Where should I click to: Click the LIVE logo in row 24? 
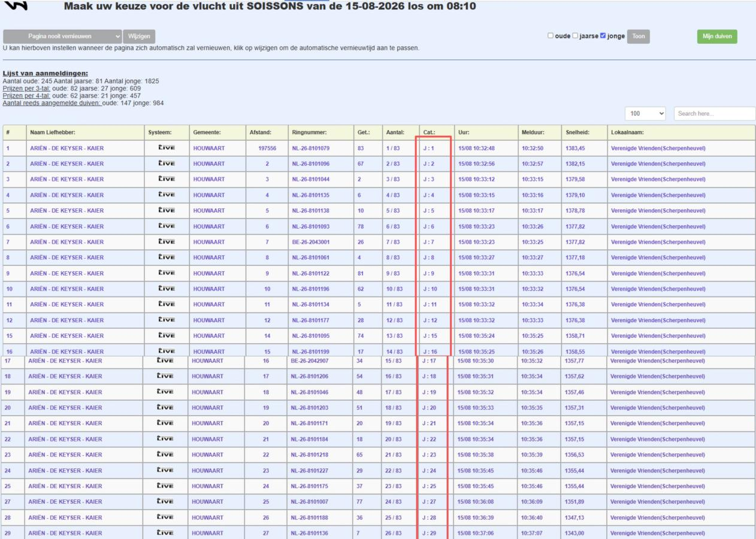point(164,471)
